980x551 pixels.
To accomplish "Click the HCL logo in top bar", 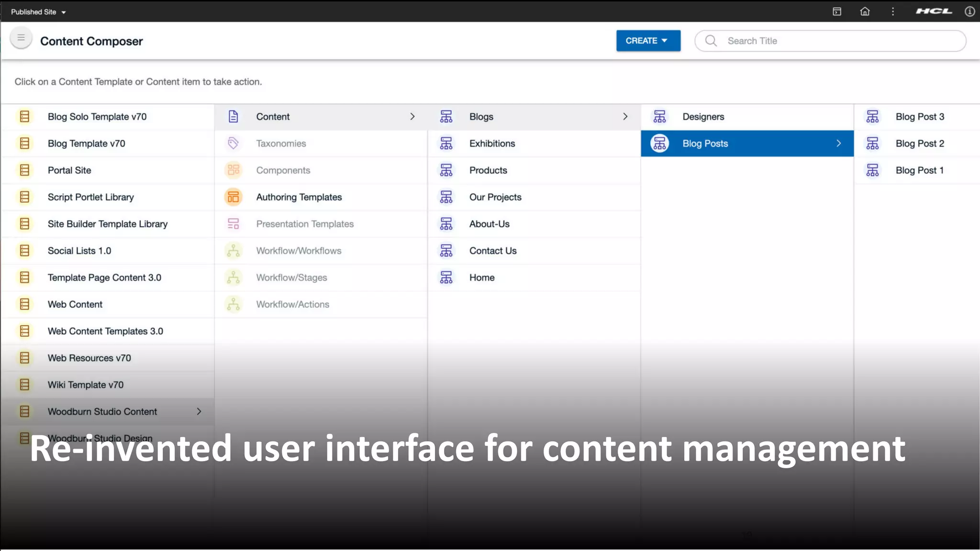I will pyautogui.click(x=934, y=11).
